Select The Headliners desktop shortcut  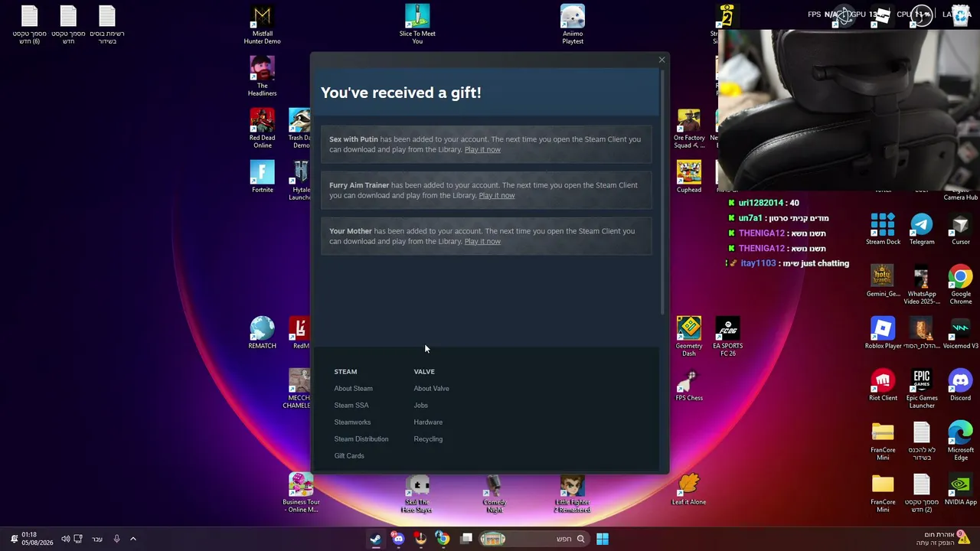point(262,77)
